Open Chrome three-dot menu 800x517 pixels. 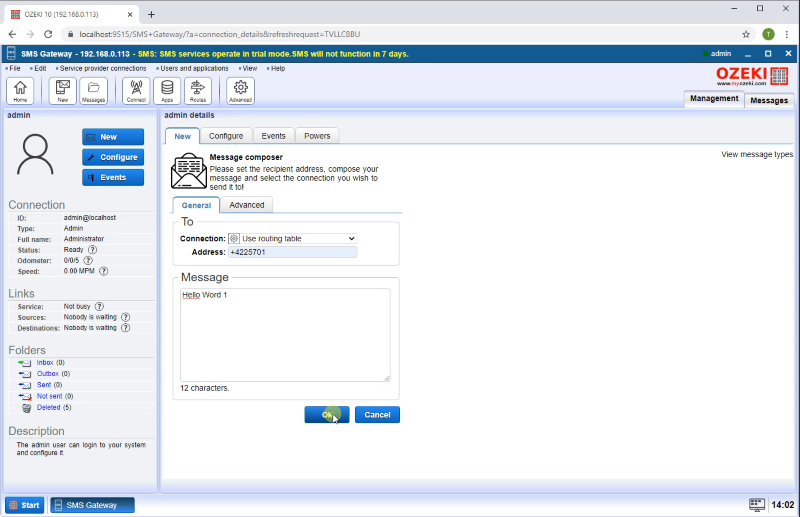787,34
